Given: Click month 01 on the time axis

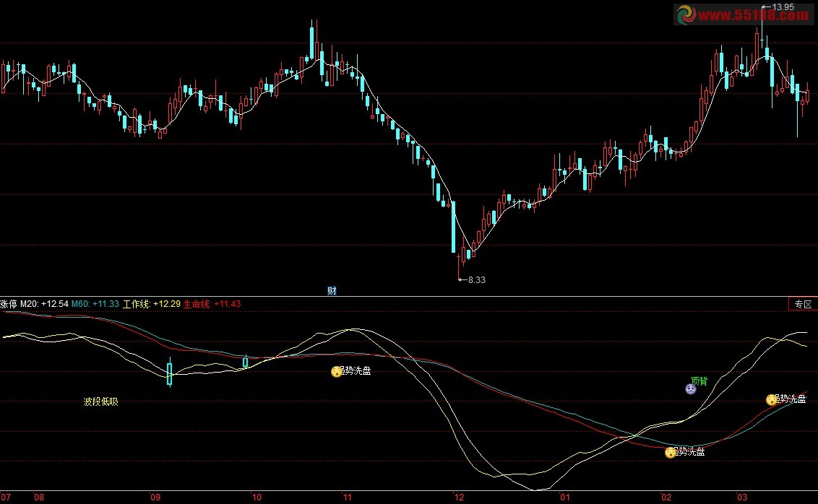Looking at the screenshot, I should pyautogui.click(x=565, y=498).
